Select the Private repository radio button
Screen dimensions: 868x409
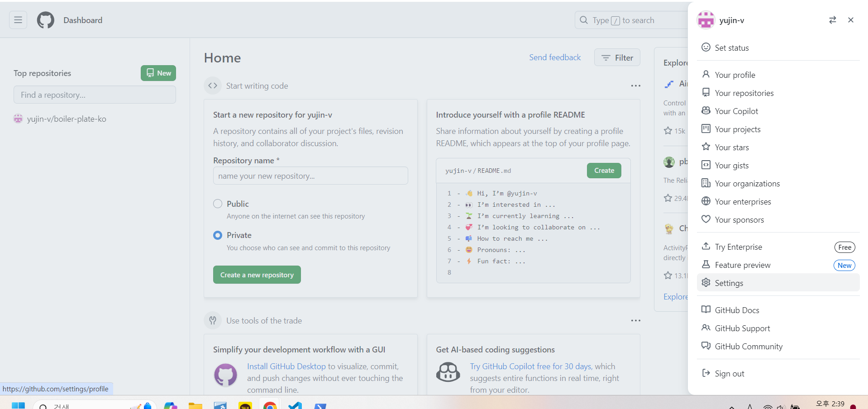click(218, 235)
